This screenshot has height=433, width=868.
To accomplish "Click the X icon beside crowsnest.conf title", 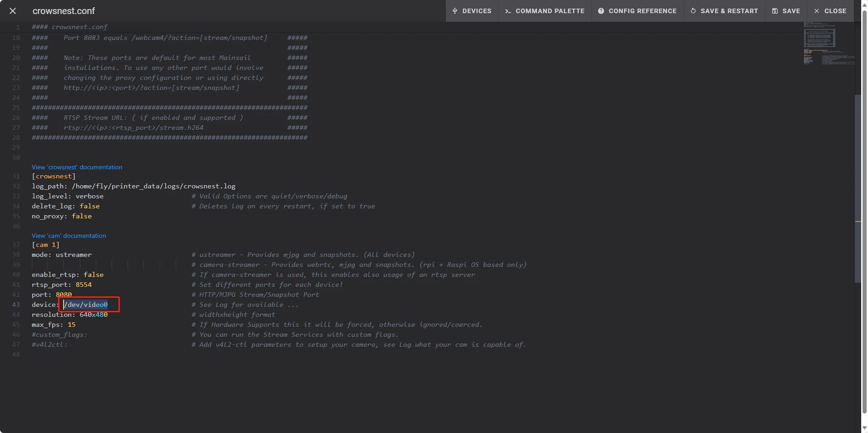I will (x=13, y=11).
